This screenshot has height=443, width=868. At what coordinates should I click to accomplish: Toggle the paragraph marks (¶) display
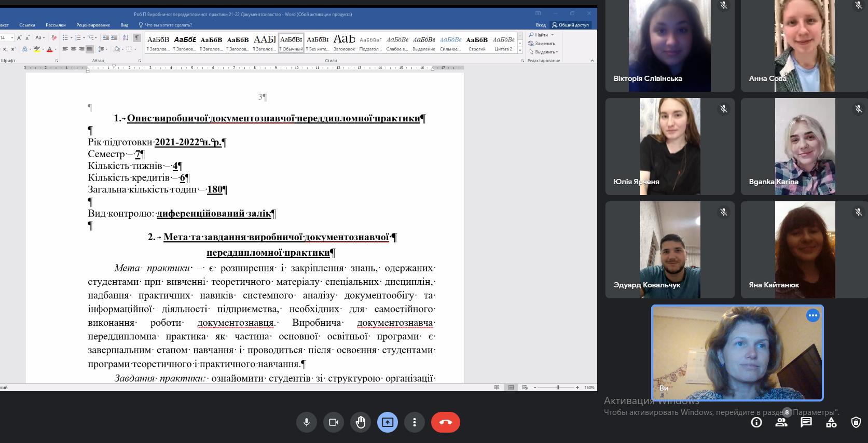click(x=136, y=38)
